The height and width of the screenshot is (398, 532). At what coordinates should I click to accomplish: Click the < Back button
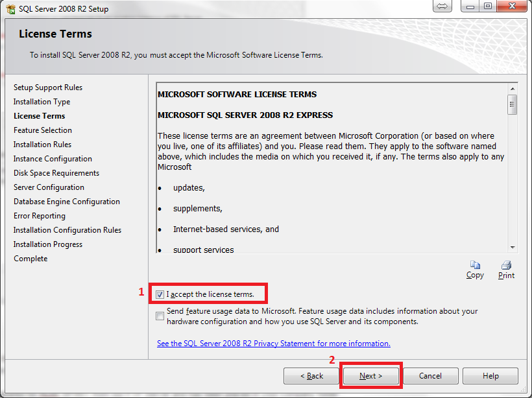[x=311, y=375]
